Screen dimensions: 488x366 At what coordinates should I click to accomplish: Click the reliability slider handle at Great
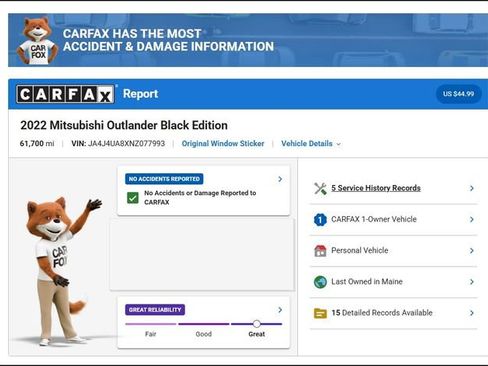[x=256, y=324]
